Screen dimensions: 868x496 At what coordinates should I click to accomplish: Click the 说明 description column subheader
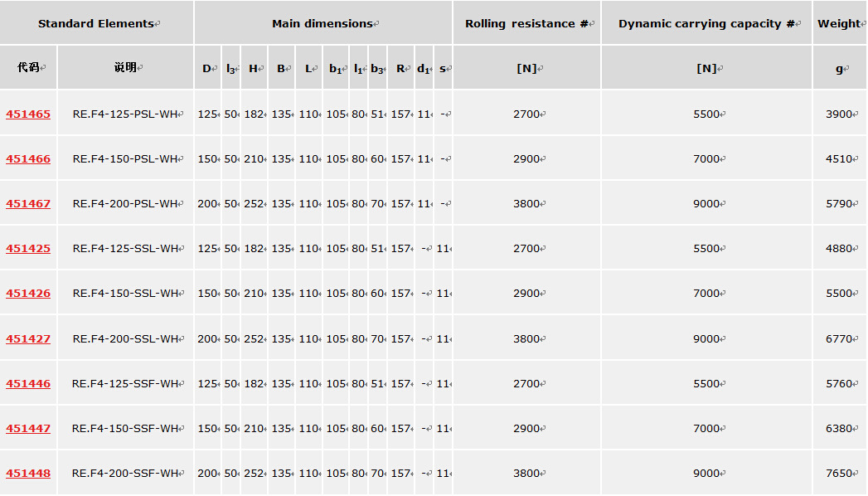(x=125, y=68)
